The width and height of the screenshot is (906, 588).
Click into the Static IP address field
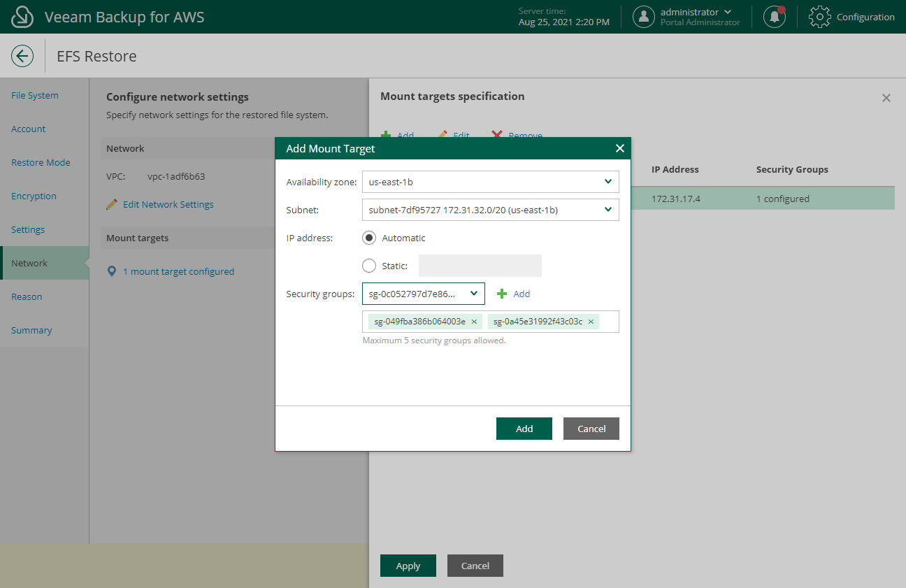tap(480, 266)
